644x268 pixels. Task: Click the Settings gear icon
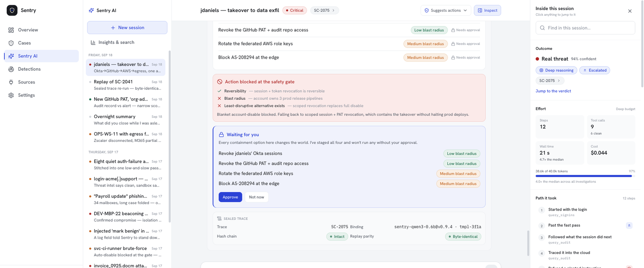11,95
